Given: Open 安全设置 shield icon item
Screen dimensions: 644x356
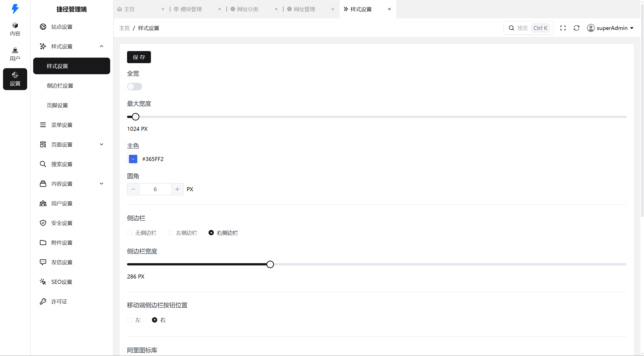Looking at the screenshot, I should click(72, 223).
